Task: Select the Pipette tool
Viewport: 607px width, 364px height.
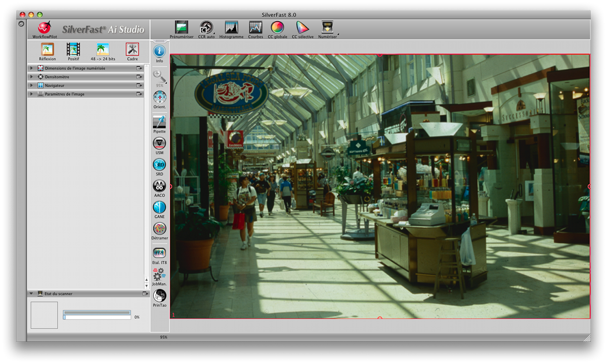Action: [x=159, y=122]
